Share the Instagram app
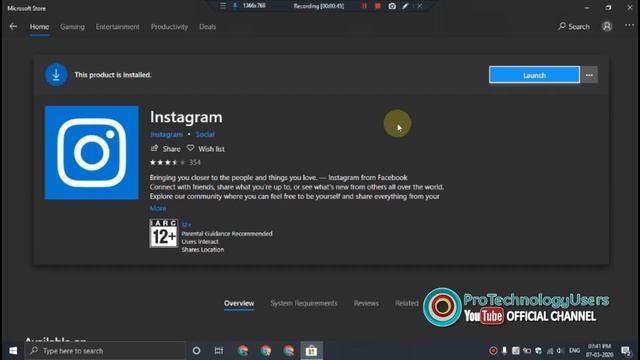Viewport: 640px width, 360px height. pos(165,149)
